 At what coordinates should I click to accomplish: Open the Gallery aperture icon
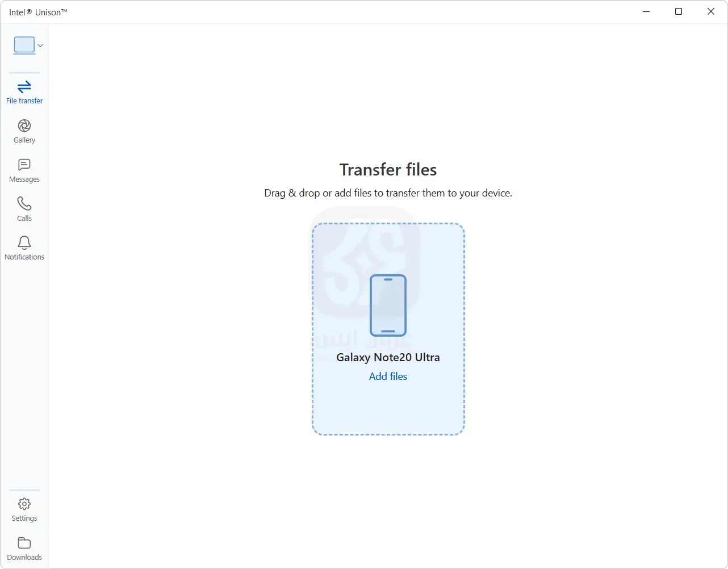point(24,125)
